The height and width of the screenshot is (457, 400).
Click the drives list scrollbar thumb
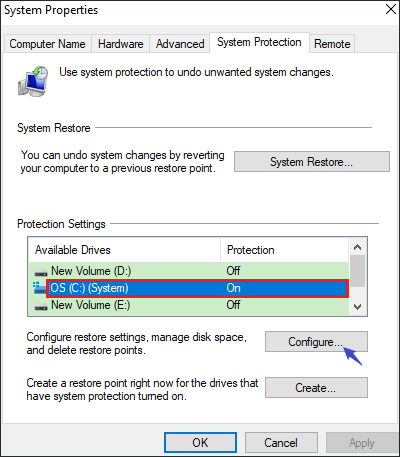358,271
